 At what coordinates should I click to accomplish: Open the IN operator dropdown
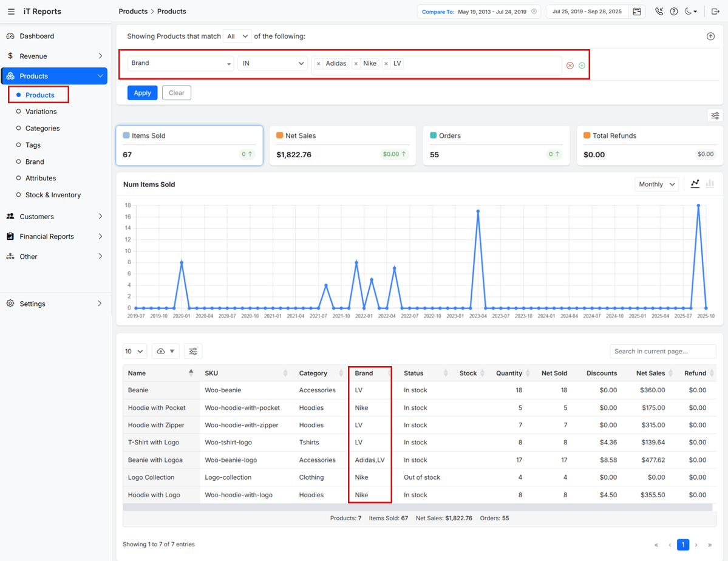tap(273, 63)
